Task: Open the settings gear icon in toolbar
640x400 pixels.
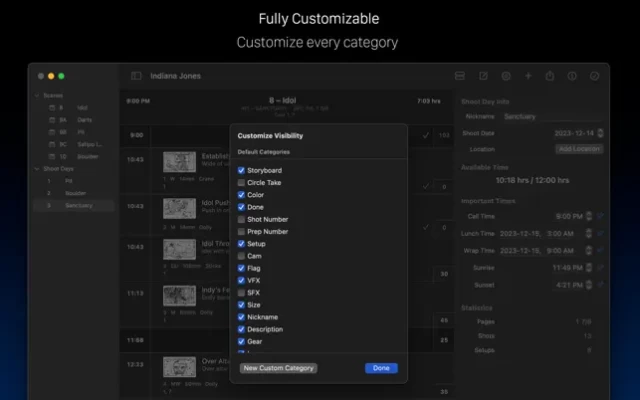Action: pyautogui.click(x=506, y=76)
